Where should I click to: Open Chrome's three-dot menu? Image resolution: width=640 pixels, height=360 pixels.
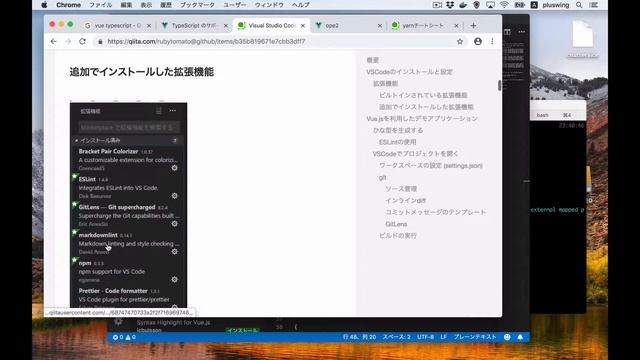pos(492,41)
